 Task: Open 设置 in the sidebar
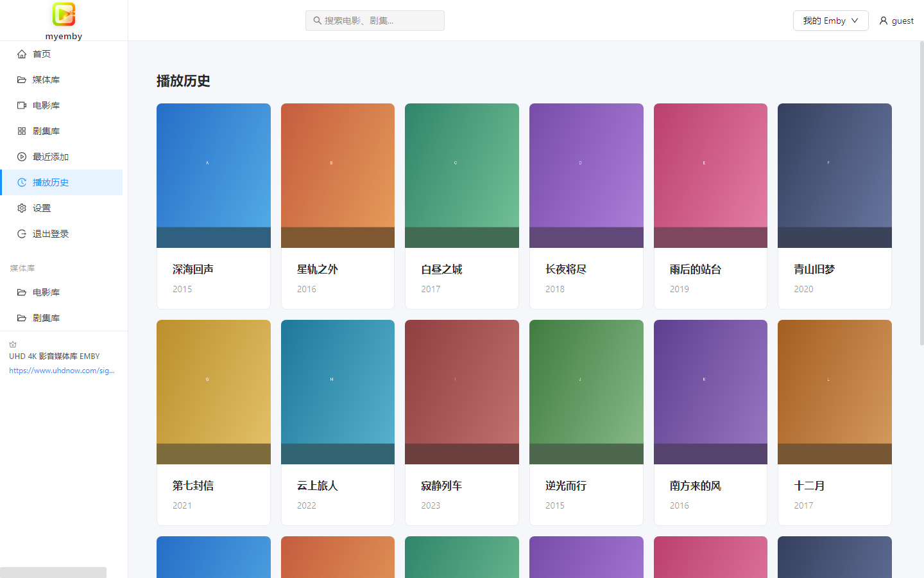coord(62,208)
